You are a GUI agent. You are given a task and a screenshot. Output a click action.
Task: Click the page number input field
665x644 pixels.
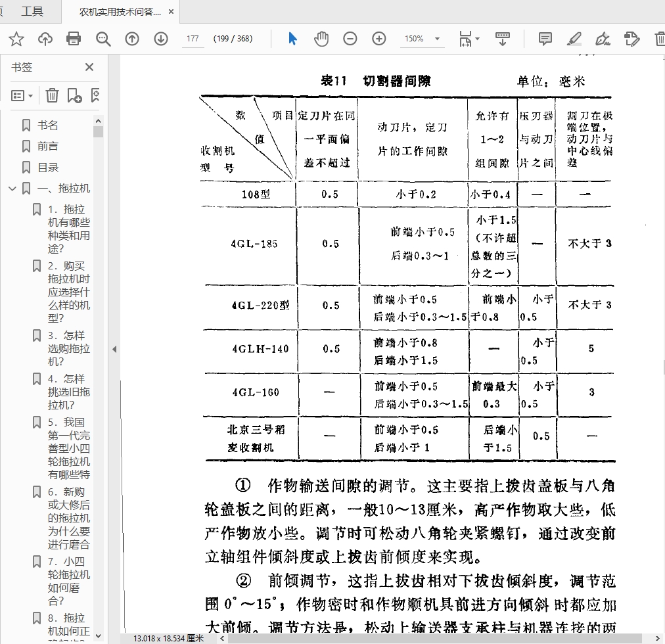coord(193,39)
